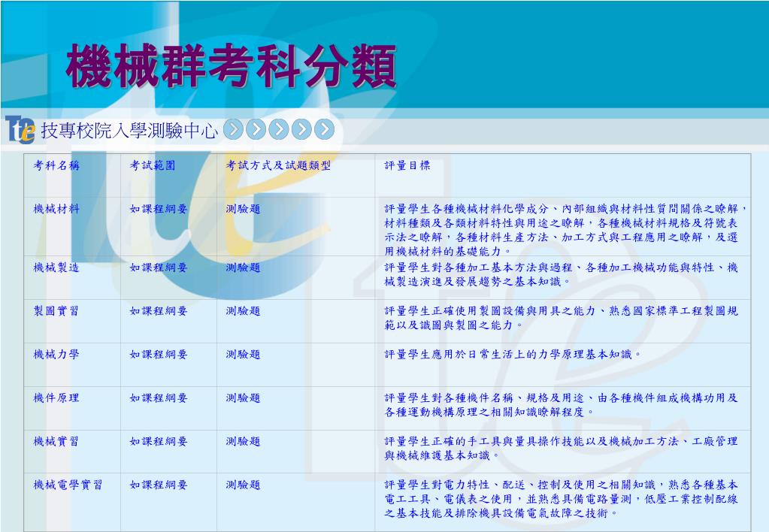Click 測驗題 in the 機械電學實習 row
This screenshot has width=769, height=532.
[244, 485]
